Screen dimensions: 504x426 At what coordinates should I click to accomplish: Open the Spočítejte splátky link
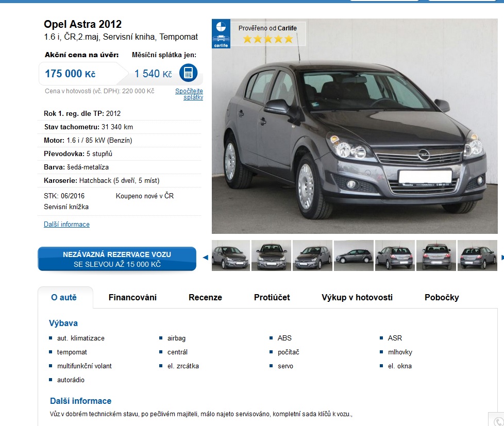click(x=189, y=94)
